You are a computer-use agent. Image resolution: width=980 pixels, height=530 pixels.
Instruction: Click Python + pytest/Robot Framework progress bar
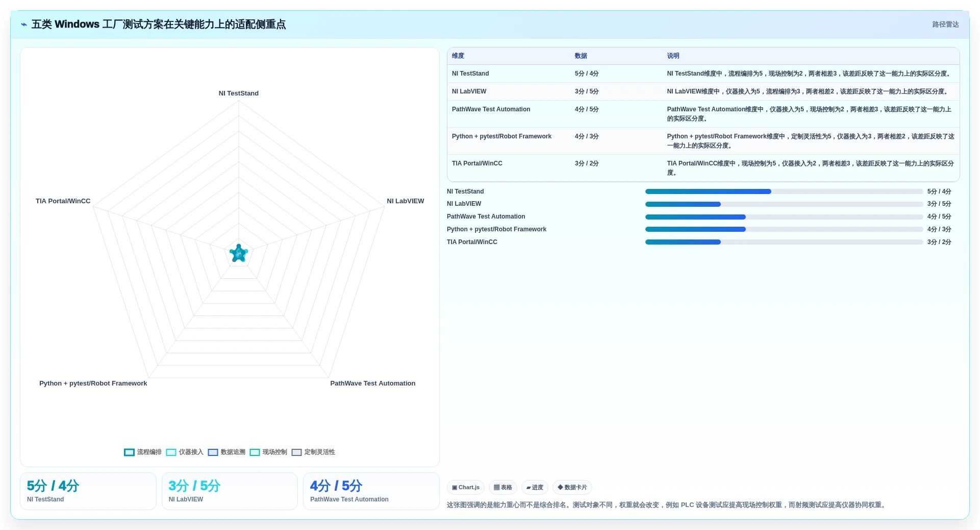pyautogui.click(x=784, y=230)
